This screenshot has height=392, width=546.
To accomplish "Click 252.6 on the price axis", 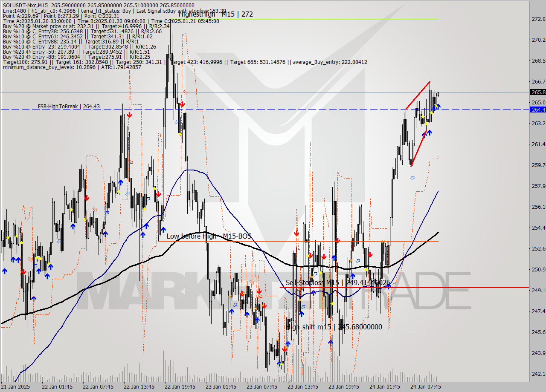I will click(538, 248).
